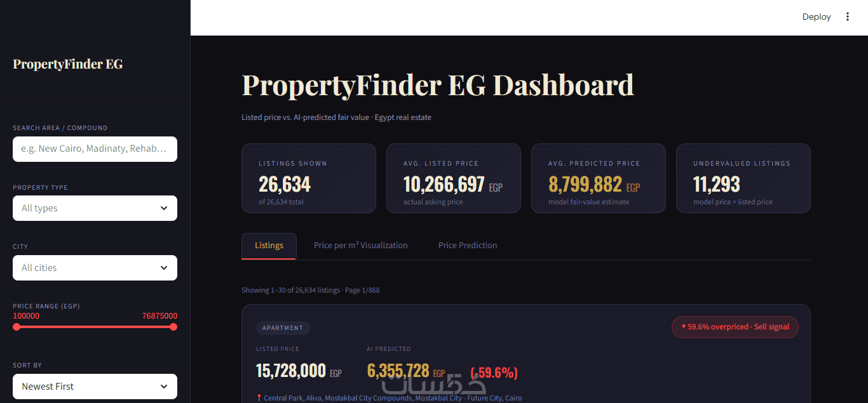Click the 59.6% overpriced Sell signal badge
This screenshot has height=403, width=868.
735,327
